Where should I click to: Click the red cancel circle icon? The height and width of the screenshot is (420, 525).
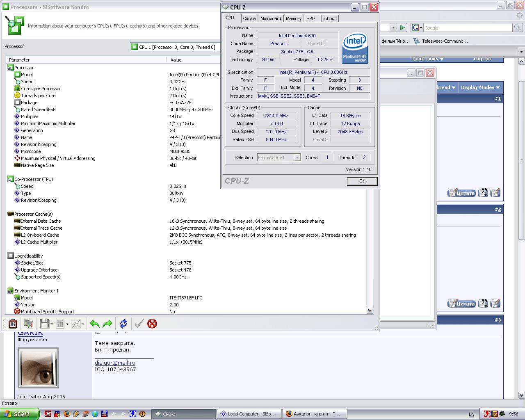coord(152,324)
